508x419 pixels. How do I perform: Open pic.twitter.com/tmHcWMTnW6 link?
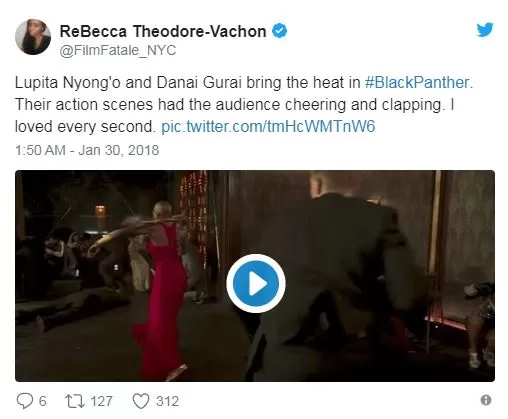tap(268, 127)
